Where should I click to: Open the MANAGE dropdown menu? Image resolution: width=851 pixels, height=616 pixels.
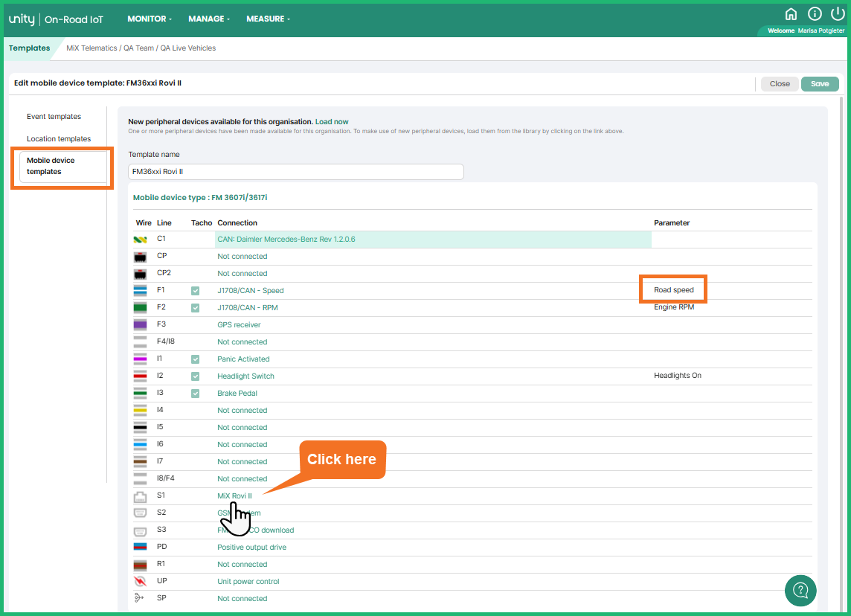[209, 19]
